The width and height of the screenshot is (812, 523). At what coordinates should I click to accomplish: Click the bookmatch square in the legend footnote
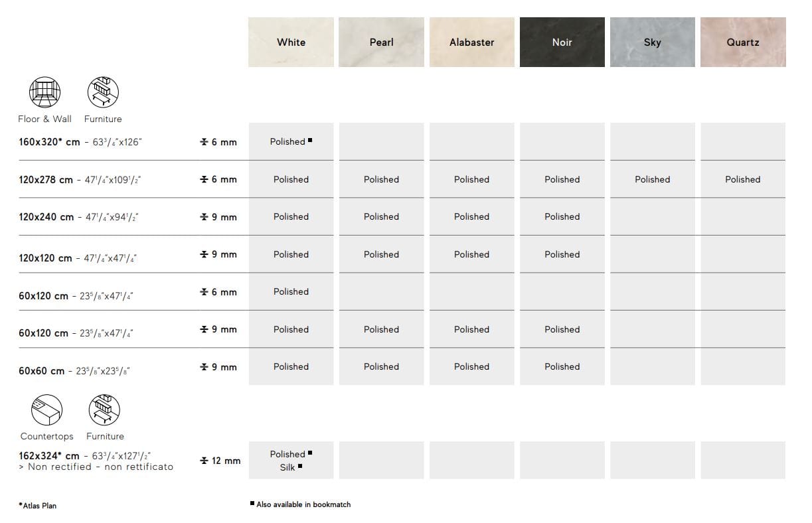252,504
